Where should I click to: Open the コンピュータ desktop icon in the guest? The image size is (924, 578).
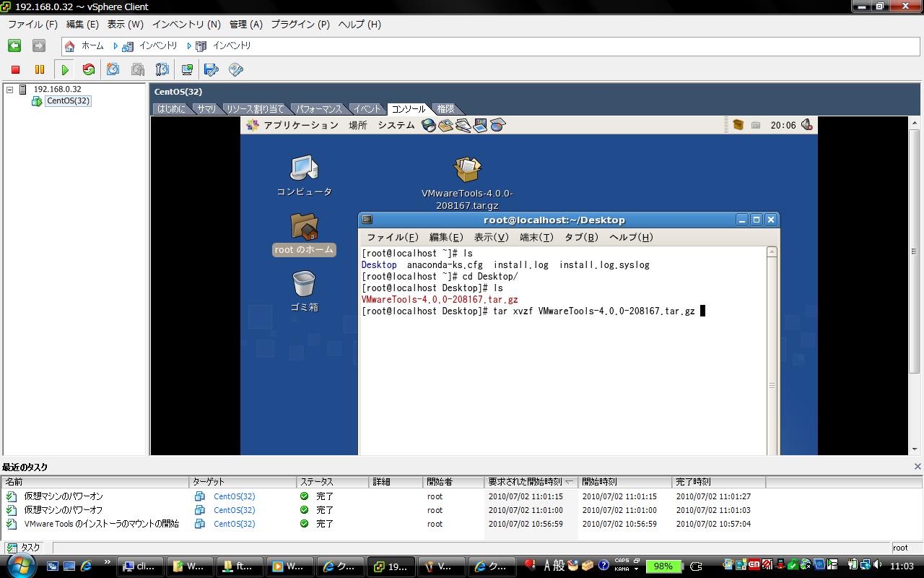click(x=304, y=168)
